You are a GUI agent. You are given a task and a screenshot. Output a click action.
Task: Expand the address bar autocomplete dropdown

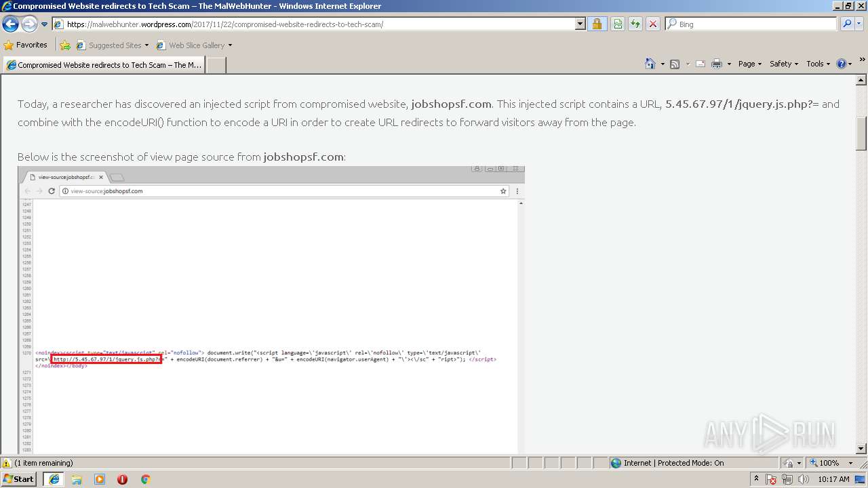coord(580,24)
